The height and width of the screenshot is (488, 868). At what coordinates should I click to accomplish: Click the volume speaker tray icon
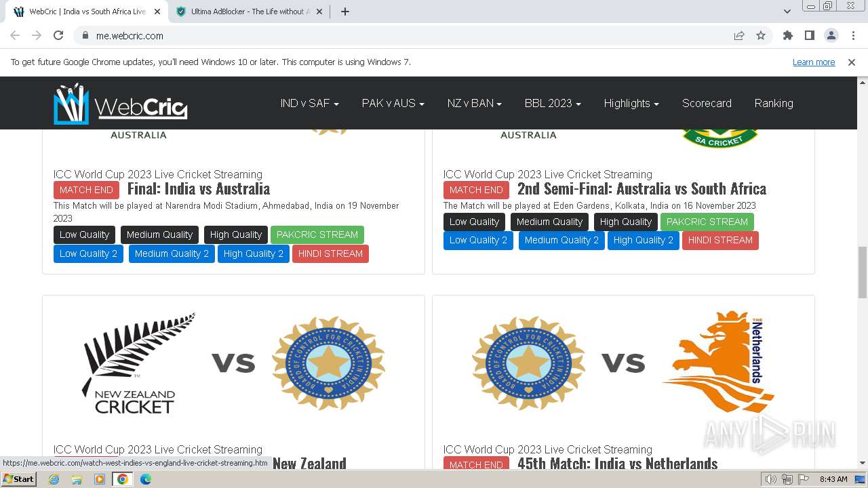[770, 479]
